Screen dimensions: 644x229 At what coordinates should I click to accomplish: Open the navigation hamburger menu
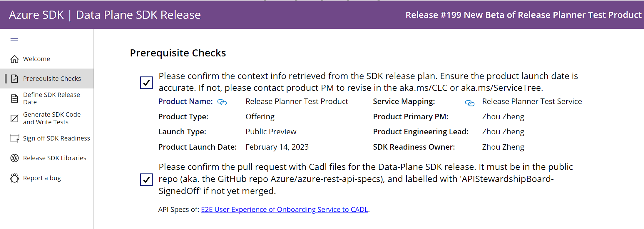click(14, 40)
